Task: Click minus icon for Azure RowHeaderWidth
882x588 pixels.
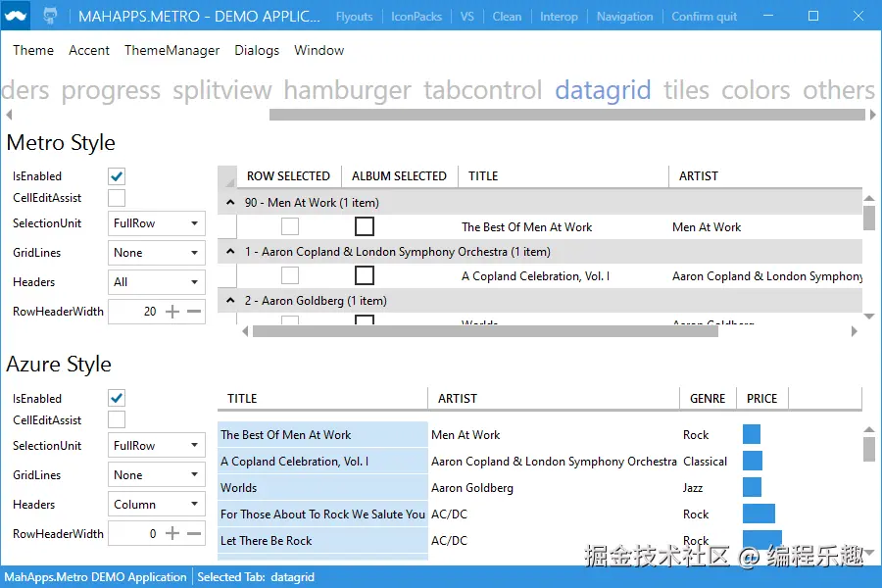Action: [194, 533]
